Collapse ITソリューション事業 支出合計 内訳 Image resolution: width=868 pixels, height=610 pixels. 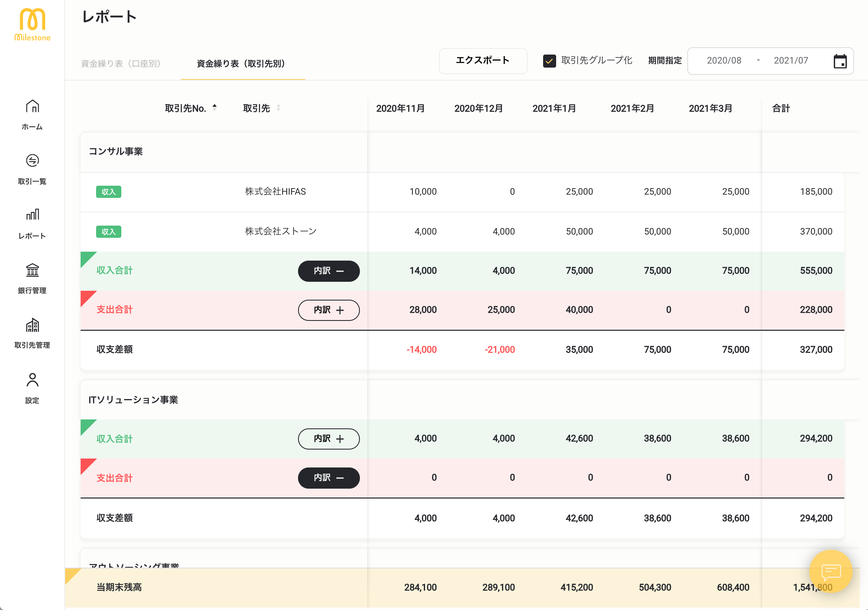(329, 478)
